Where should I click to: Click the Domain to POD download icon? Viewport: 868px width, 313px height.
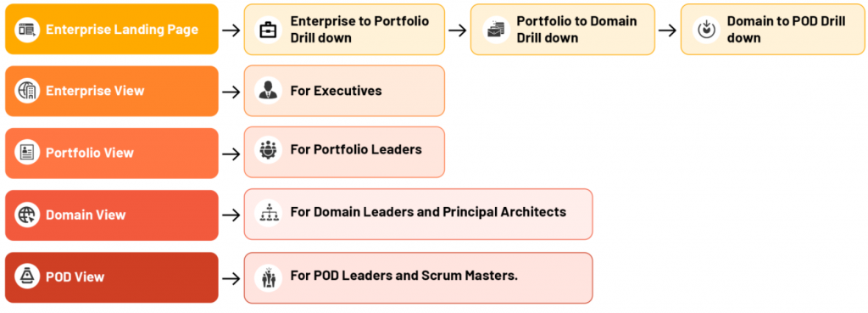[x=706, y=30]
